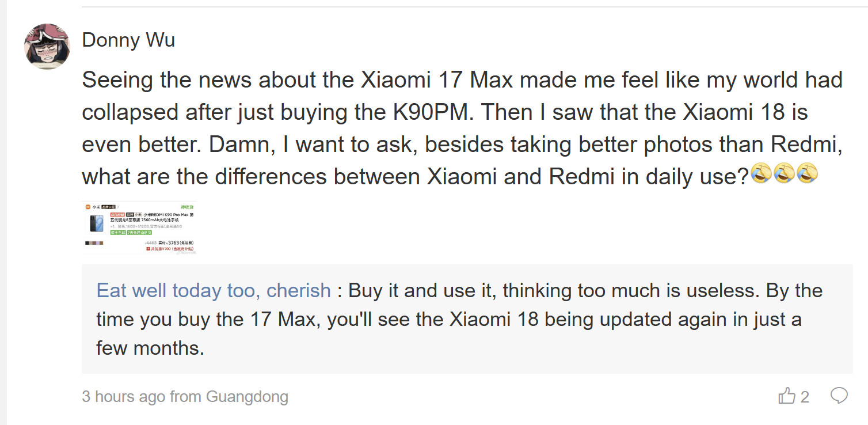Enlarge the Redmi K90 Pro Max order thumbnail
This screenshot has width=868, height=425.
pyautogui.click(x=139, y=227)
